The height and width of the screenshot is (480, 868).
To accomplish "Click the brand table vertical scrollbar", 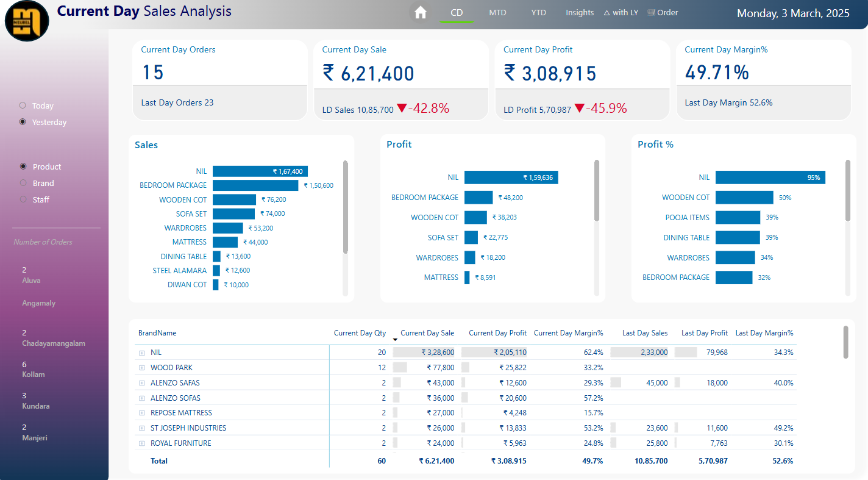I will 845,342.
